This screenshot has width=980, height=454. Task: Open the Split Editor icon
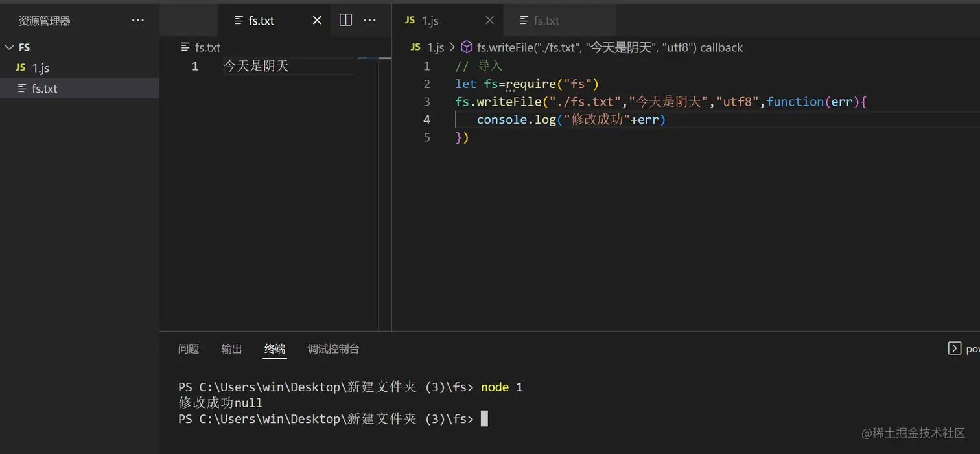pyautogui.click(x=345, y=20)
